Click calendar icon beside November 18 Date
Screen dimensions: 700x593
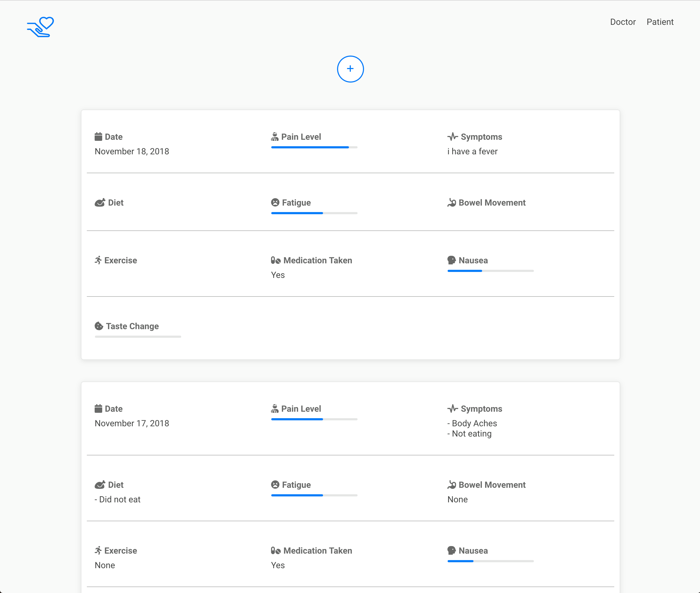[x=98, y=137]
